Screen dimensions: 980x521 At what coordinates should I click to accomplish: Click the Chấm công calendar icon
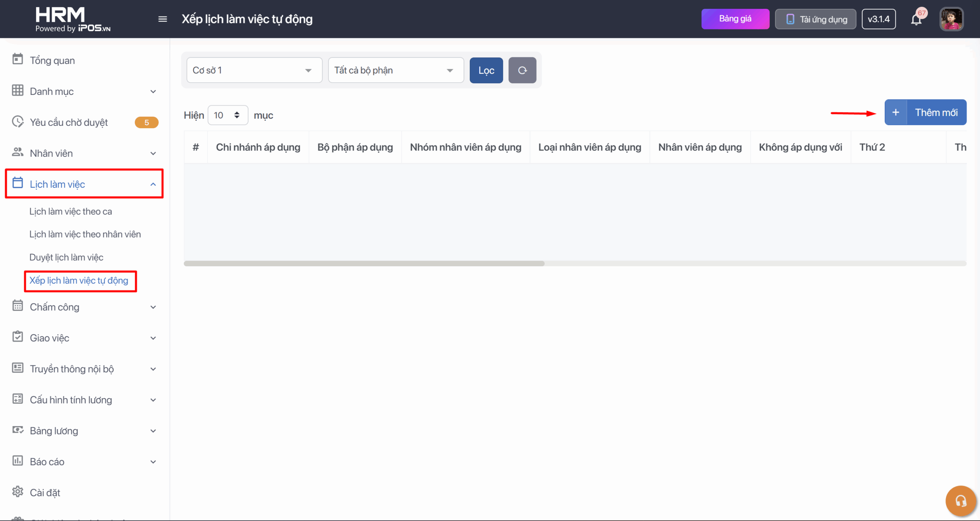tap(18, 306)
